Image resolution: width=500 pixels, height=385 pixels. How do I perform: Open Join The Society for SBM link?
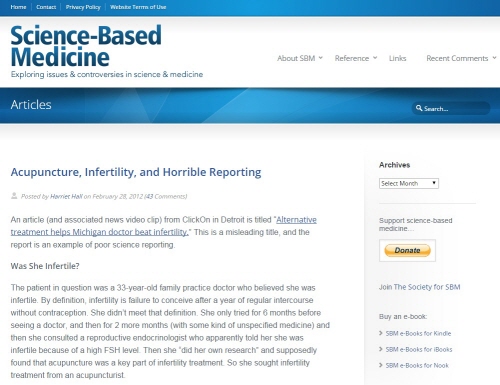click(x=419, y=287)
